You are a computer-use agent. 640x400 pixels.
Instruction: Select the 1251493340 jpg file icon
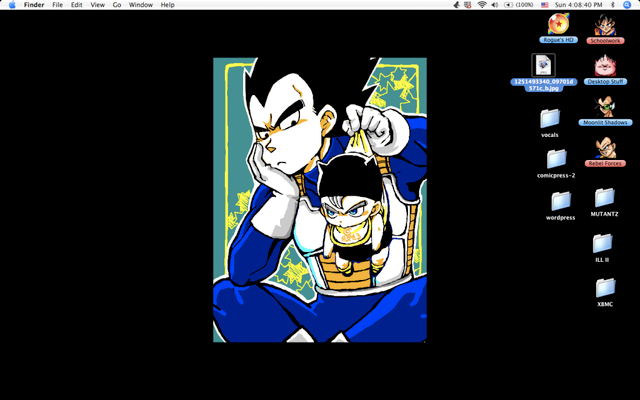(x=543, y=65)
